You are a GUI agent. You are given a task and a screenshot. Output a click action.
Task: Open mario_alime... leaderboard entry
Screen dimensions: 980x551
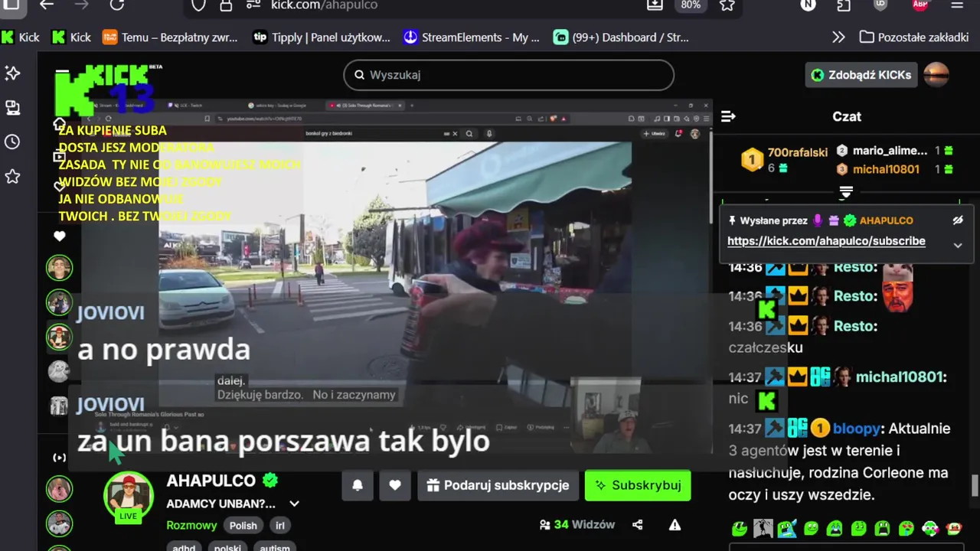(x=894, y=151)
